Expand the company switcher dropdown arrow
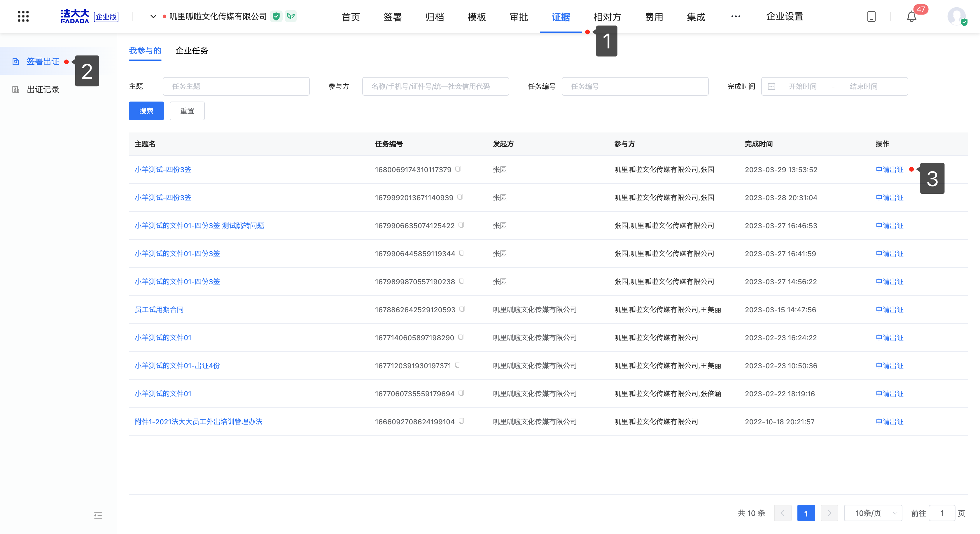 click(153, 16)
